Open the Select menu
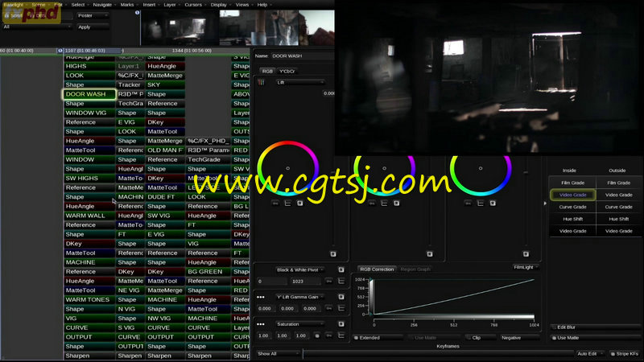This screenshot has height=362, width=644. 77,5
